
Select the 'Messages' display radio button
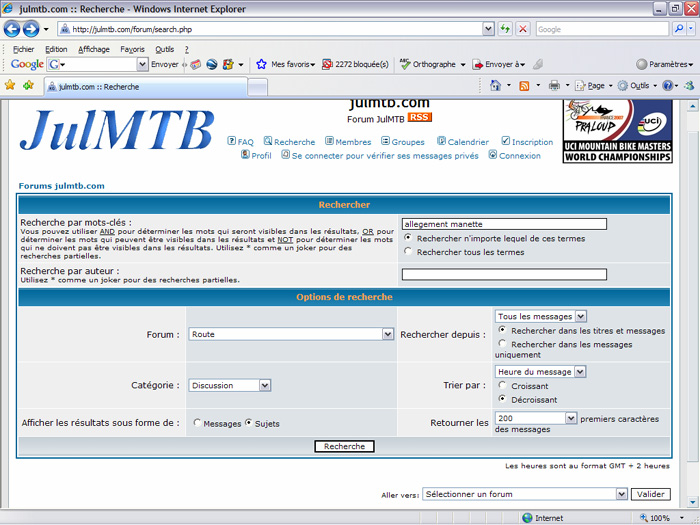(x=197, y=423)
